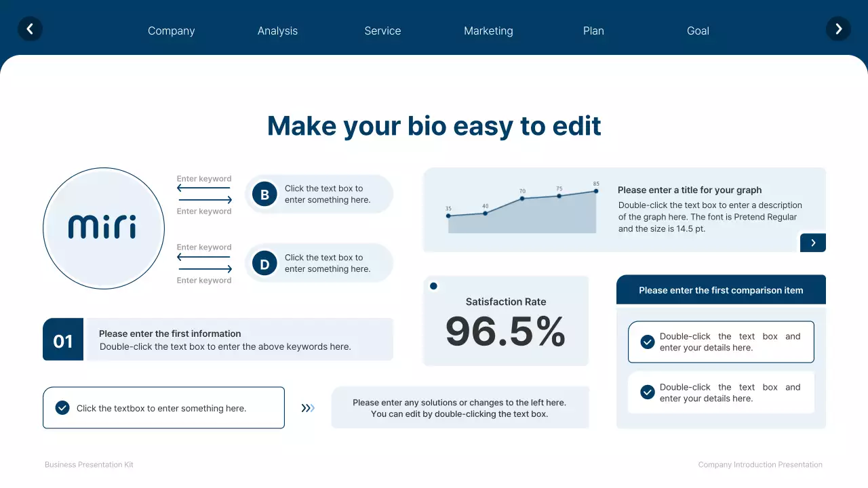
Task: Click the back arrow in the header
Action: tap(30, 29)
